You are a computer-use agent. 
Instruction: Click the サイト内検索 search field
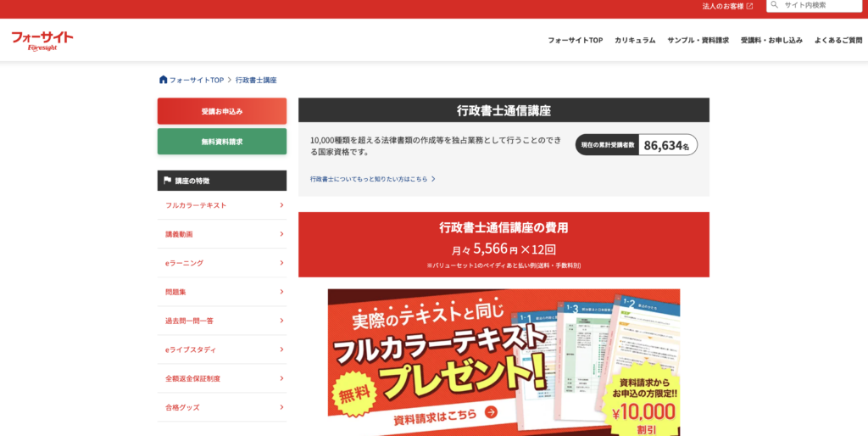point(820,5)
